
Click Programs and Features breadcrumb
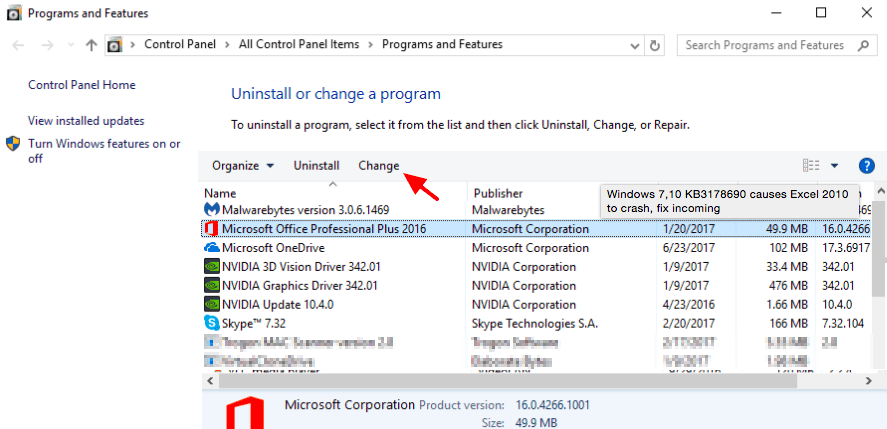coord(442,44)
